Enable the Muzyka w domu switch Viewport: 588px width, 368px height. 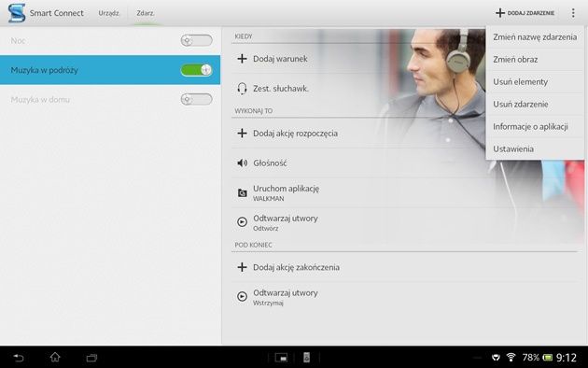click(197, 99)
